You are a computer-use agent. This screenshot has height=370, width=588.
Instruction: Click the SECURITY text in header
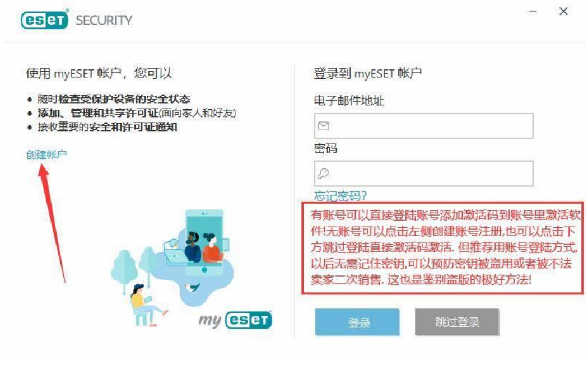click(104, 20)
